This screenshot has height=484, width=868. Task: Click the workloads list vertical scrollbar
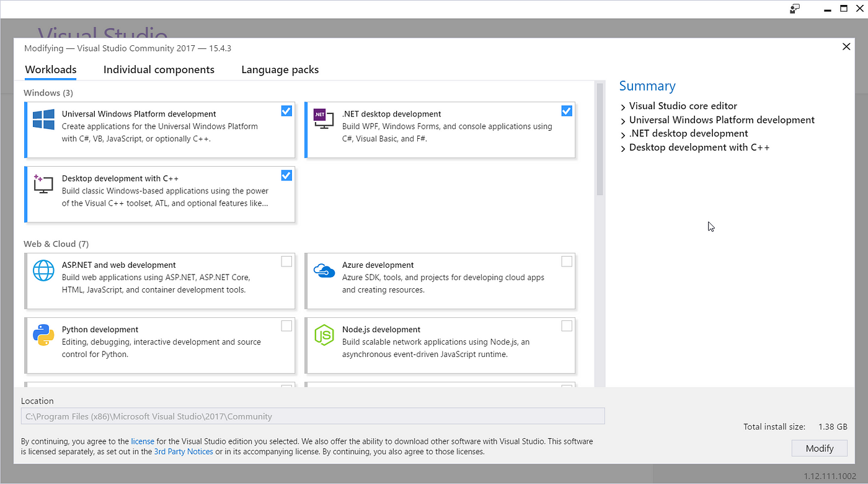[x=600, y=139]
